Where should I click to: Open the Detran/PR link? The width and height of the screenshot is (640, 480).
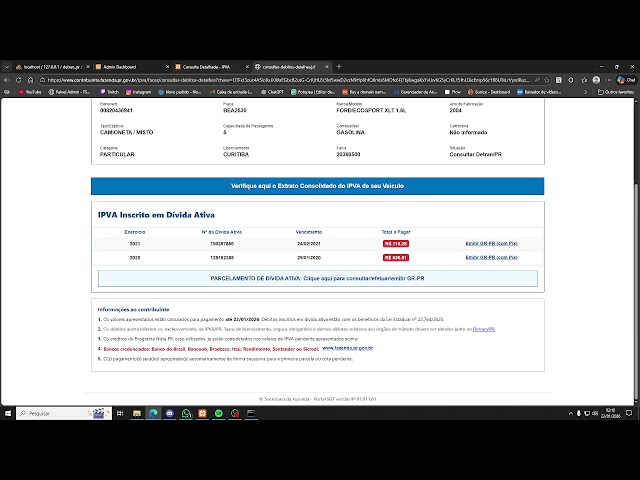pyautogui.click(x=484, y=329)
